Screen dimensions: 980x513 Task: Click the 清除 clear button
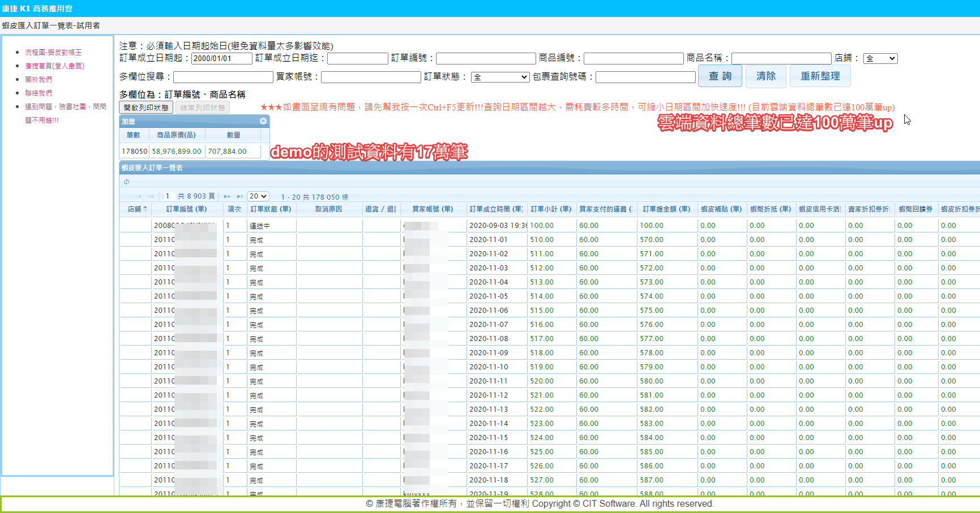(765, 76)
